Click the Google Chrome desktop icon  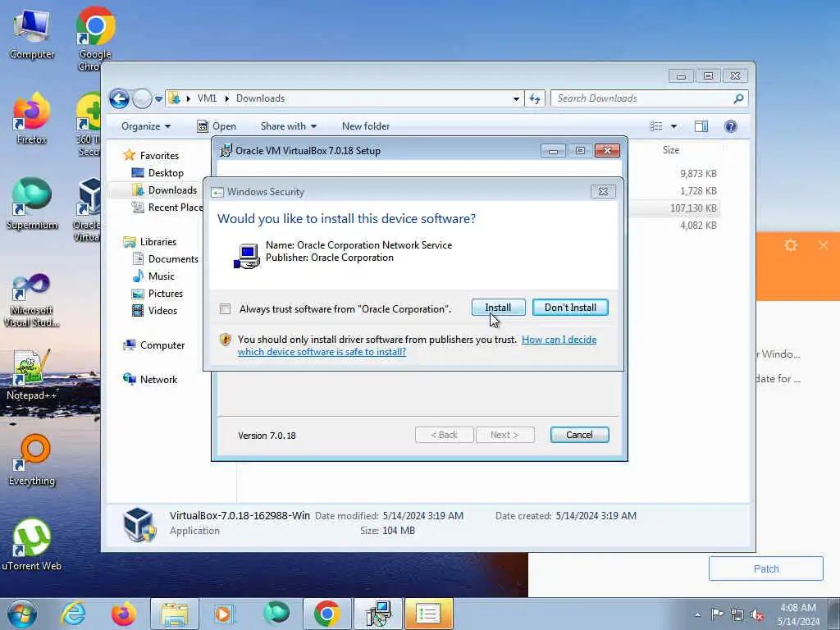pyautogui.click(x=95, y=39)
